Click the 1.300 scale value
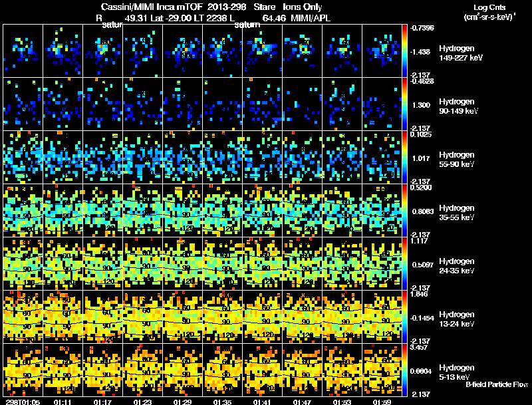This screenshot has width=532, height=405. [421, 105]
